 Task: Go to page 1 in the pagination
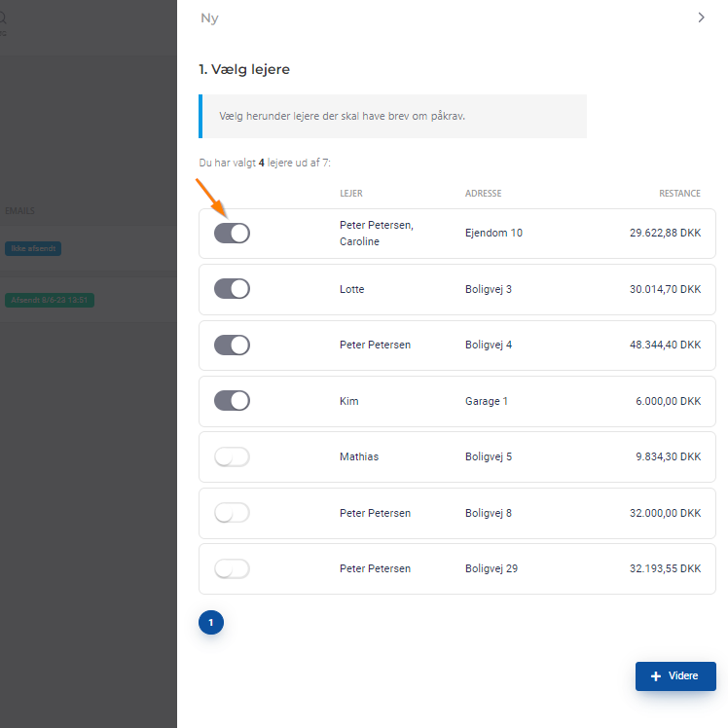211,622
